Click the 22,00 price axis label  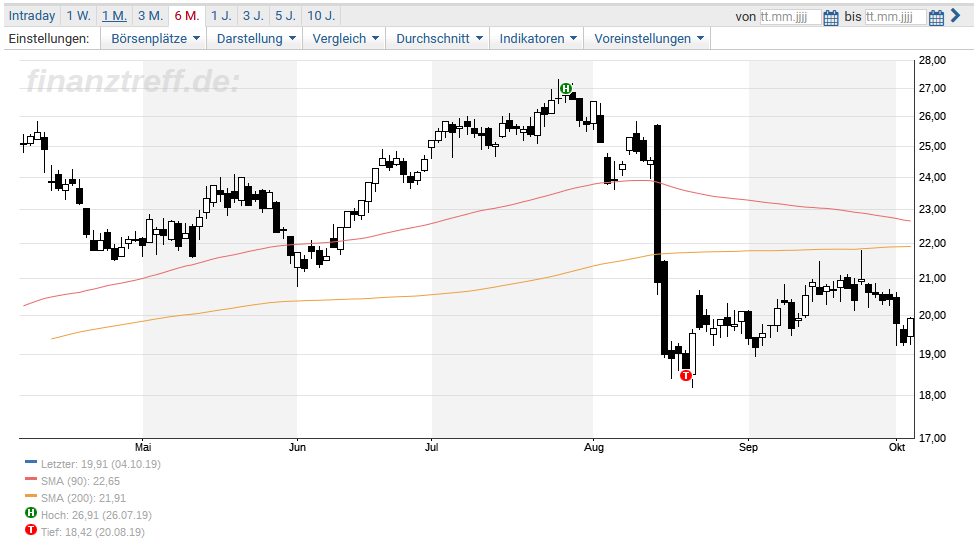(932, 243)
